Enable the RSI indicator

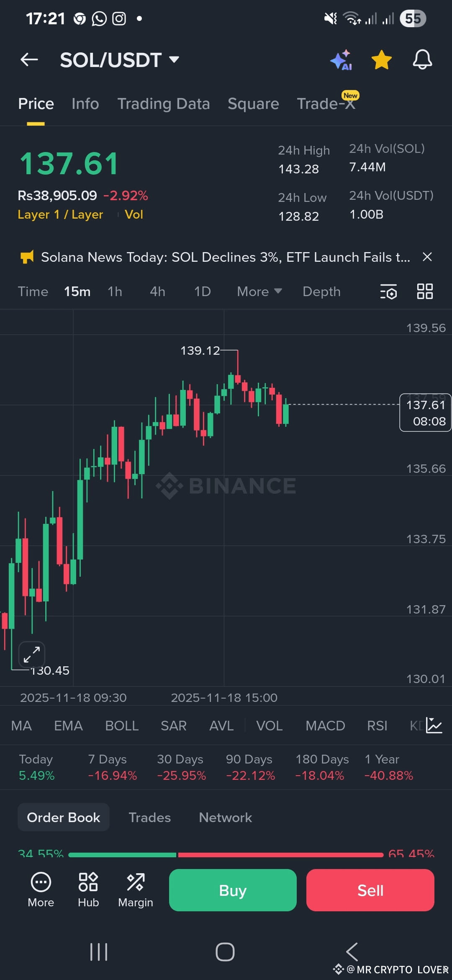(x=377, y=726)
